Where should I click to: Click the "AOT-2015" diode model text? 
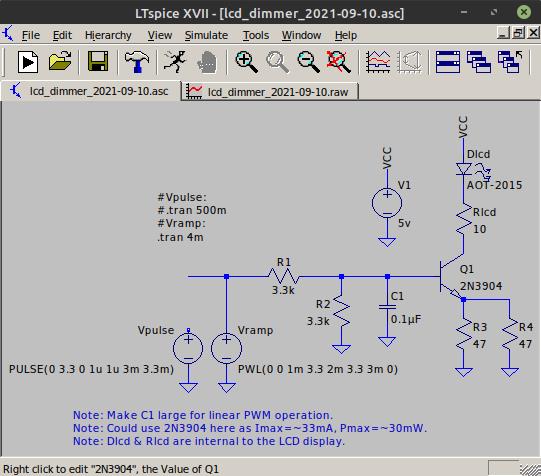[494, 185]
